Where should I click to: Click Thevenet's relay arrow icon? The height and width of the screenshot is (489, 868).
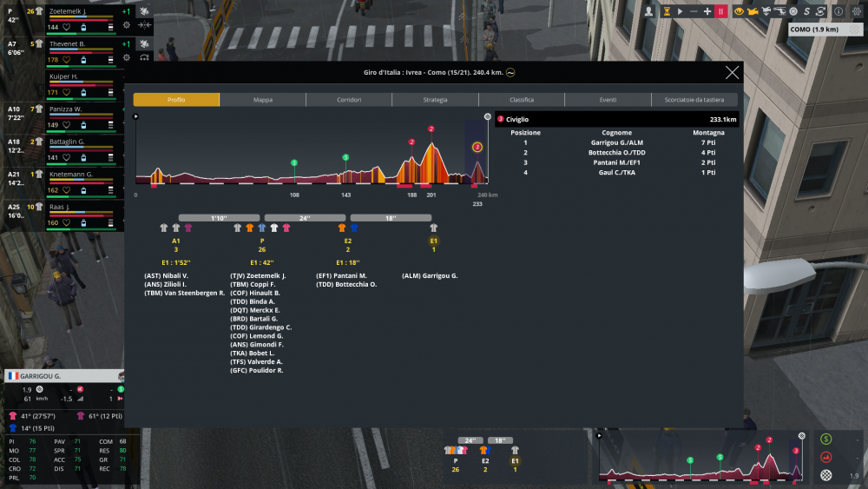(x=144, y=57)
